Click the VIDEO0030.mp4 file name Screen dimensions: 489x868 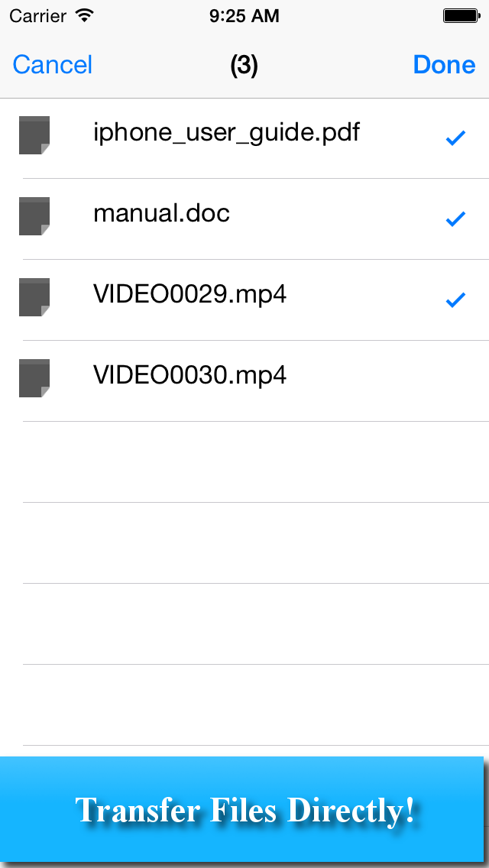click(x=190, y=375)
